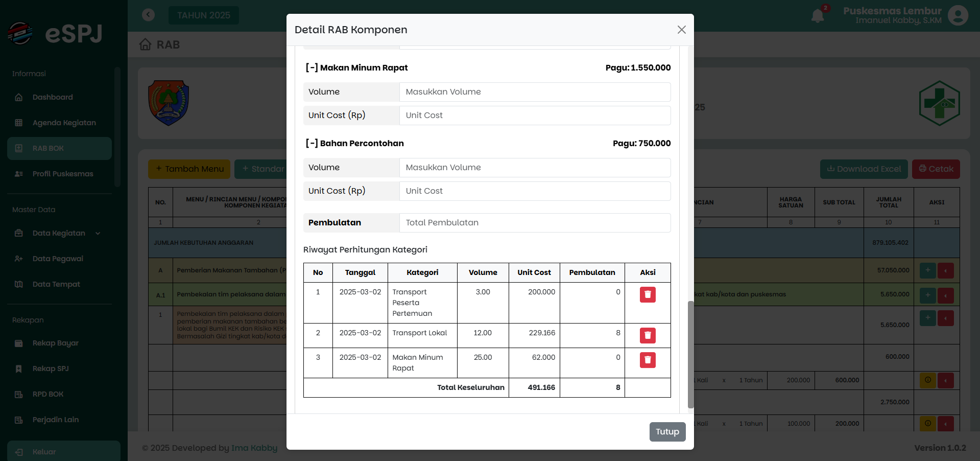The width and height of the screenshot is (980, 461).
Task: Click the Data Pegawai user icon
Action: coord(19,259)
